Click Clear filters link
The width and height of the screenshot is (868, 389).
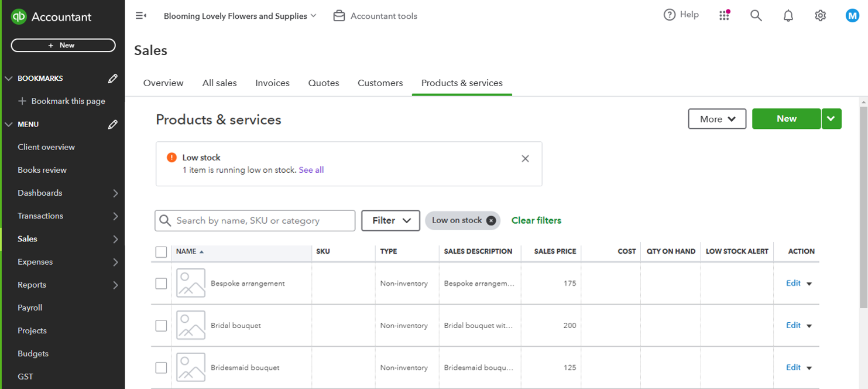tap(536, 221)
